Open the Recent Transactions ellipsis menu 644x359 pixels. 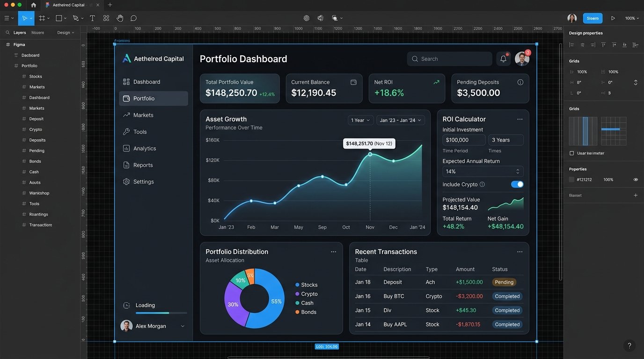tap(520, 251)
